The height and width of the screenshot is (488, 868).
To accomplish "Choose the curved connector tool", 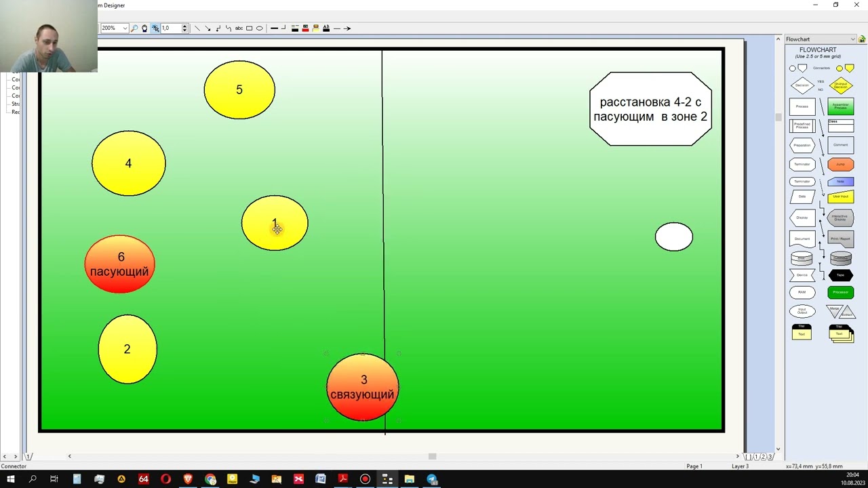I will click(x=229, y=28).
